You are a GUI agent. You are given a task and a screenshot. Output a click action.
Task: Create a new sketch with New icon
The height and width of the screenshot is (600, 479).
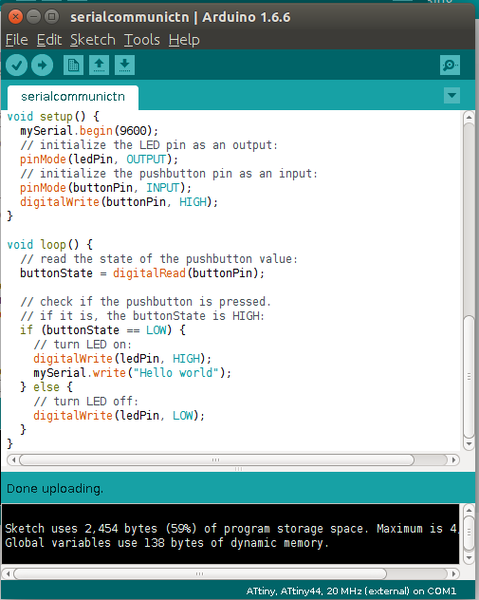pyautogui.click(x=73, y=65)
